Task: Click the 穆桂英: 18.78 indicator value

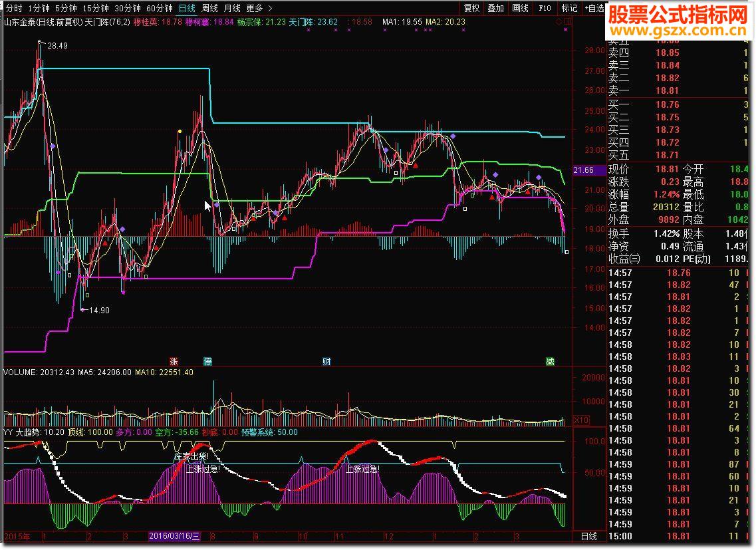Action: [x=158, y=22]
